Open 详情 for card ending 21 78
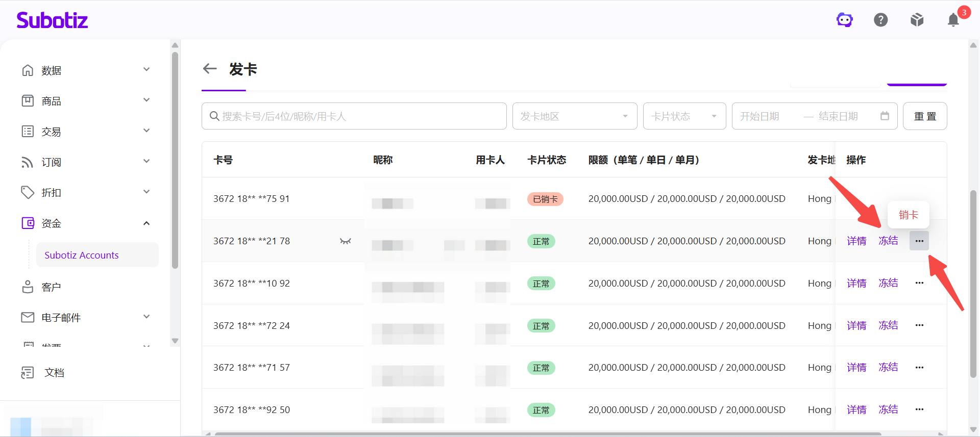This screenshot has width=980, height=437. click(856, 241)
